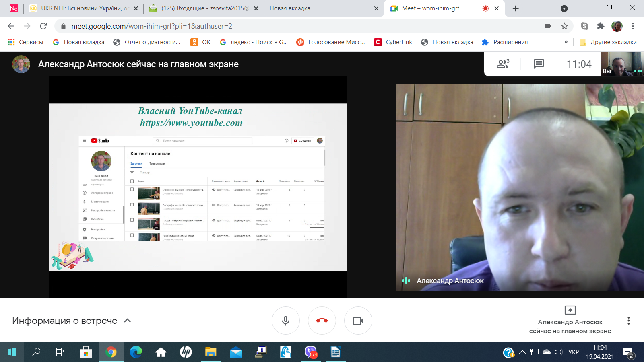Open the Chrome extensions puzzle icon
The image size is (644, 362).
pyautogui.click(x=601, y=26)
